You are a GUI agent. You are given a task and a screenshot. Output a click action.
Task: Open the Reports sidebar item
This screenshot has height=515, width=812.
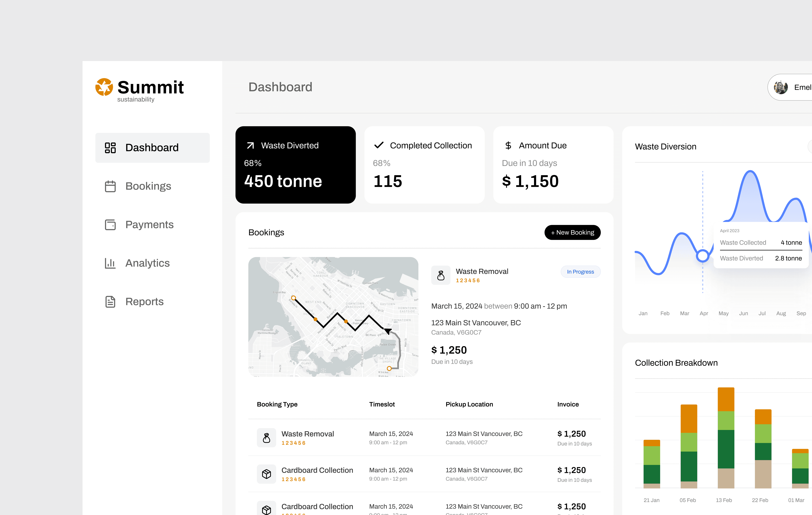coord(152,301)
